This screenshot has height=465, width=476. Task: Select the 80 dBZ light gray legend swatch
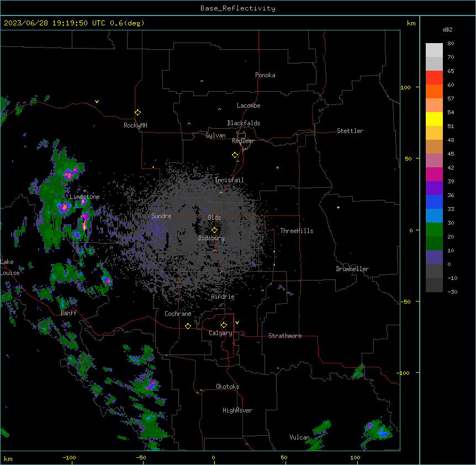click(434, 50)
